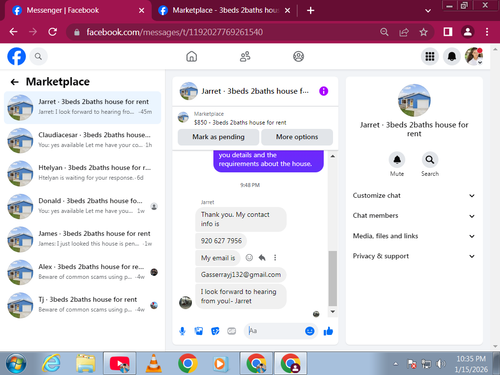Viewport: 500px width, 375px height.
Task: Reply to 'My email is' message
Action: (x=262, y=257)
